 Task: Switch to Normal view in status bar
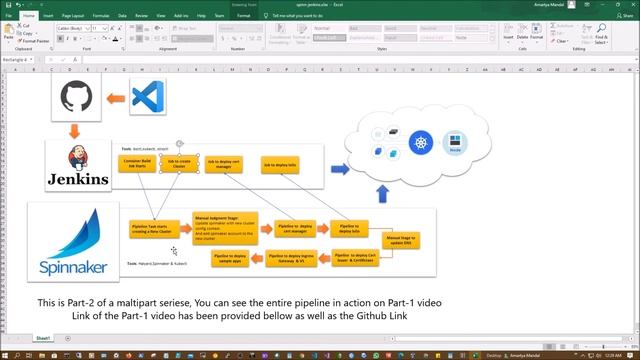point(550,347)
